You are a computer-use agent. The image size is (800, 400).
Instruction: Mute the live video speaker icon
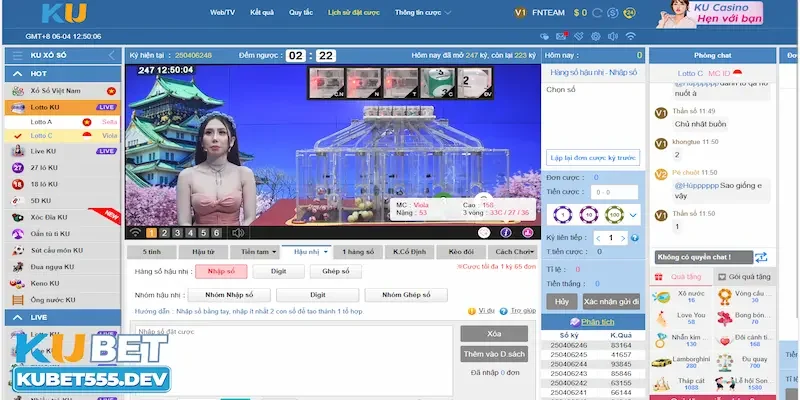click(238, 233)
